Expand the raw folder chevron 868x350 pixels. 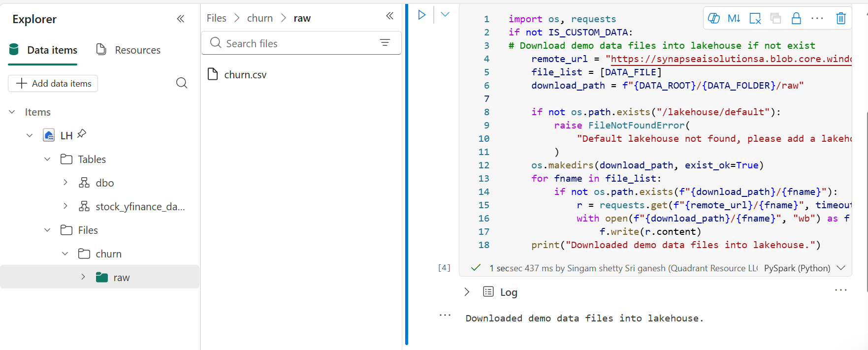point(83,277)
